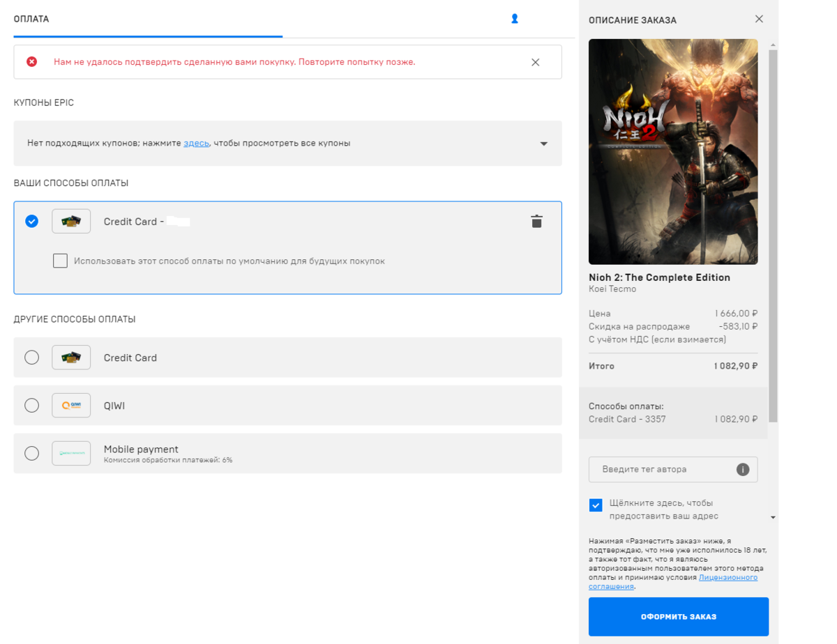
Task: Show creator tag info icon
Action: 743,470
